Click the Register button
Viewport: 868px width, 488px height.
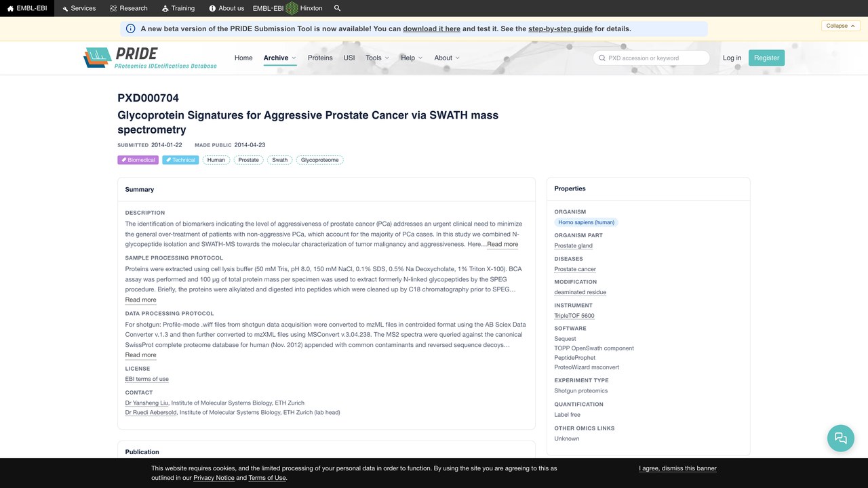766,58
